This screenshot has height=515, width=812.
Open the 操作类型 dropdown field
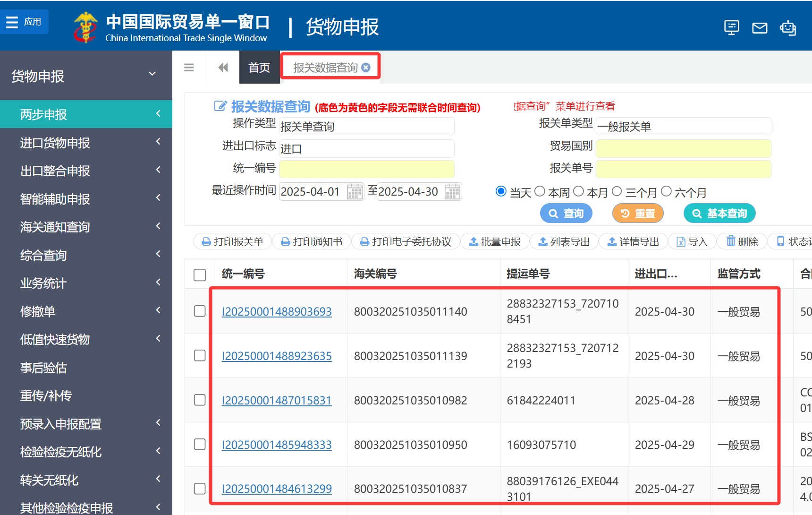click(367, 126)
